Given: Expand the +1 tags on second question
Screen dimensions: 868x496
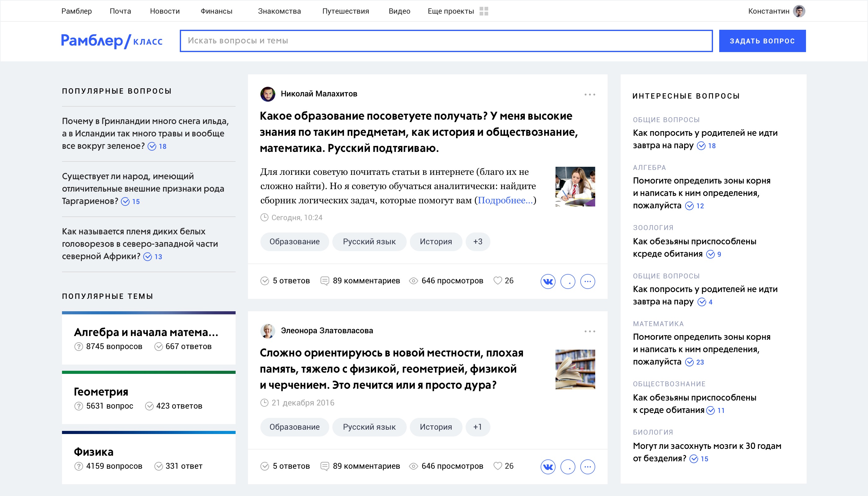Looking at the screenshot, I should (478, 427).
